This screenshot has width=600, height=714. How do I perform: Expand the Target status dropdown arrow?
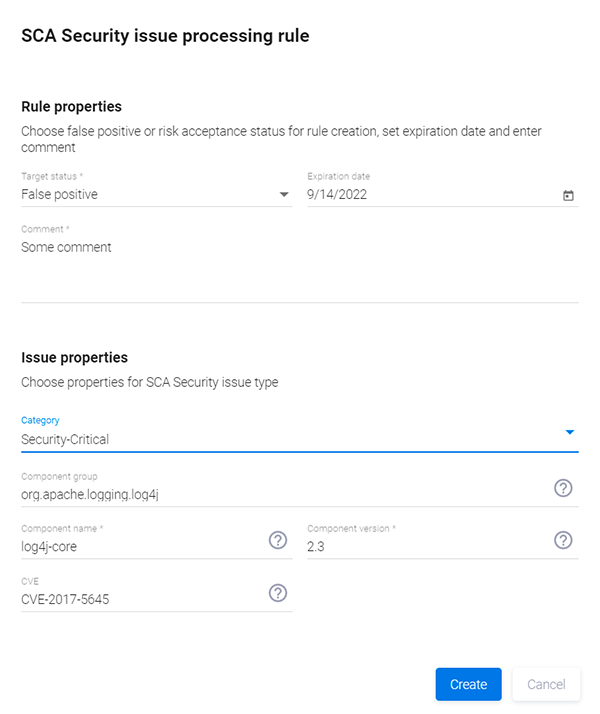(284, 195)
